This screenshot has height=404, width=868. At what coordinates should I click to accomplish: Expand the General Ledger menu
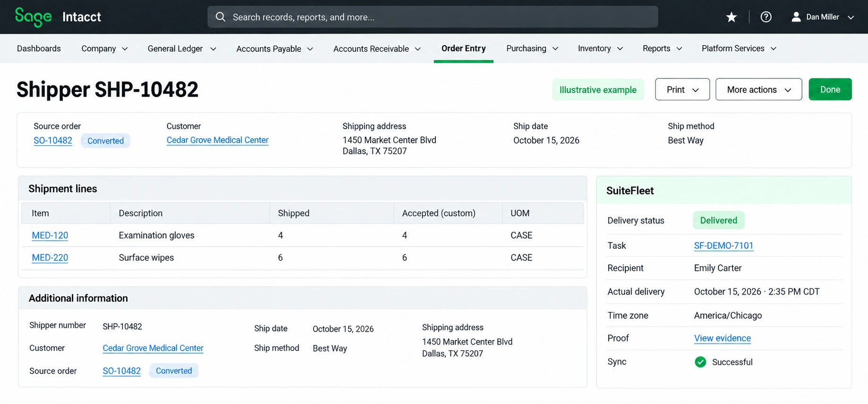182,49
